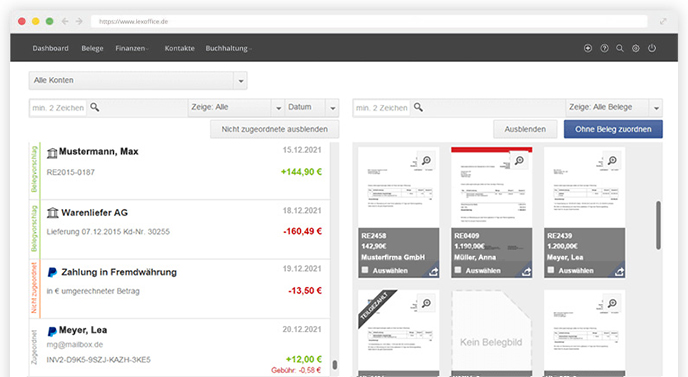This screenshot has height=377, width=688.
Task: Click Ohne Beleg zuordnen button
Action: 613,129
